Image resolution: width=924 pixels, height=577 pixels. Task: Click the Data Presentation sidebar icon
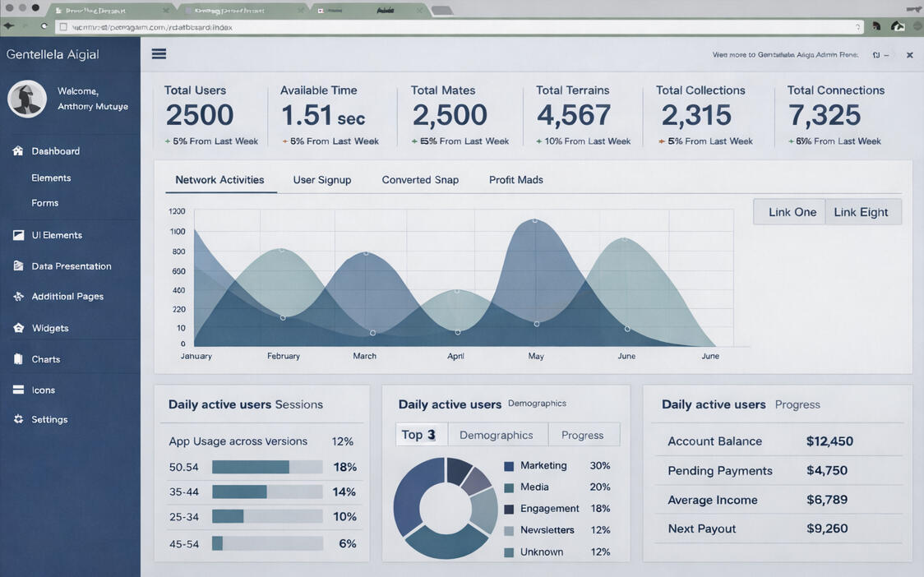[18, 266]
